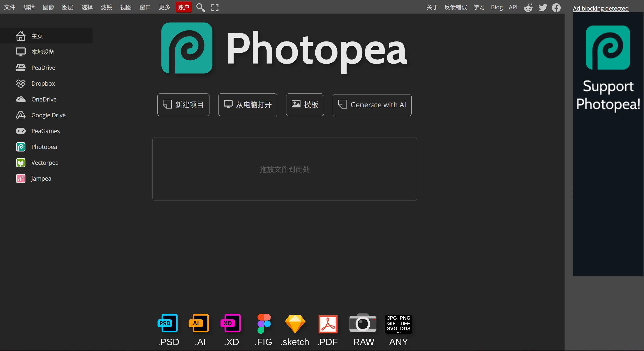Click the 模板 templates button

point(305,105)
